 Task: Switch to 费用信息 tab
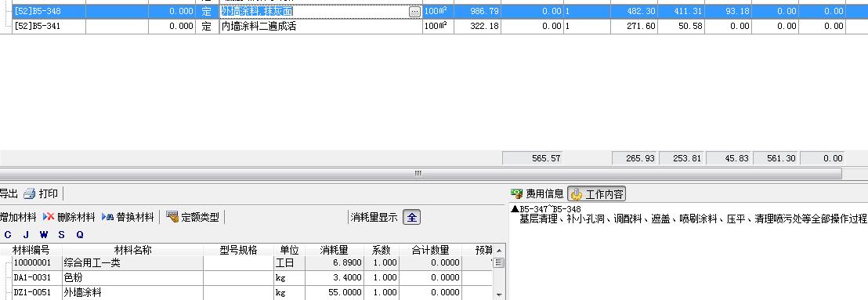(537, 193)
